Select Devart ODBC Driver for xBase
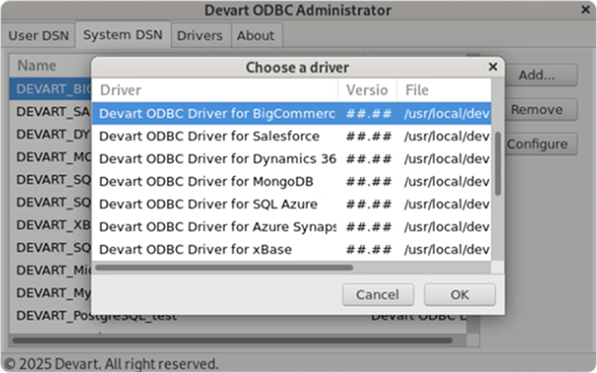Viewport: 597px width, 373px height. tap(292, 249)
